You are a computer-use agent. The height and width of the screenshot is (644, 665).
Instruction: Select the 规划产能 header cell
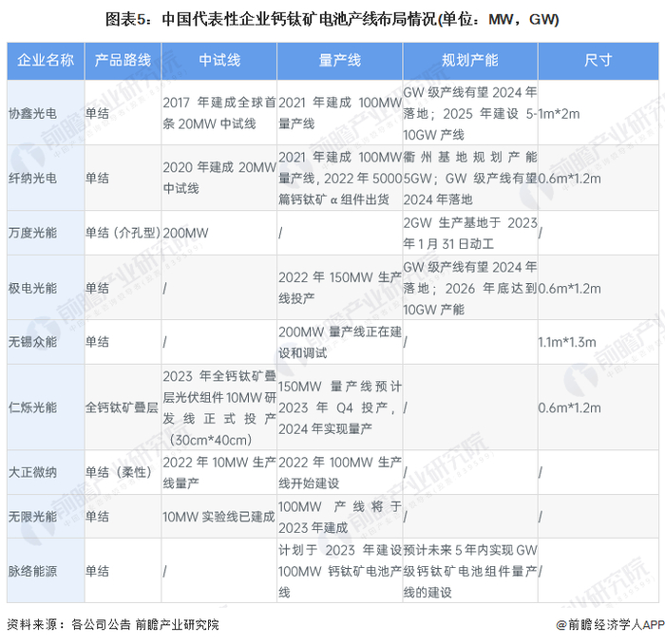pos(470,61)
